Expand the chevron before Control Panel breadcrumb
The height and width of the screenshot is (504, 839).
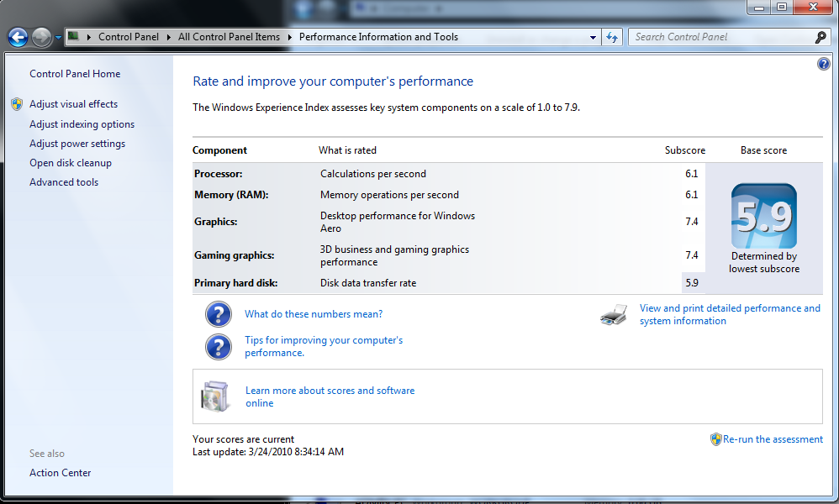click(x=89, y=38)
